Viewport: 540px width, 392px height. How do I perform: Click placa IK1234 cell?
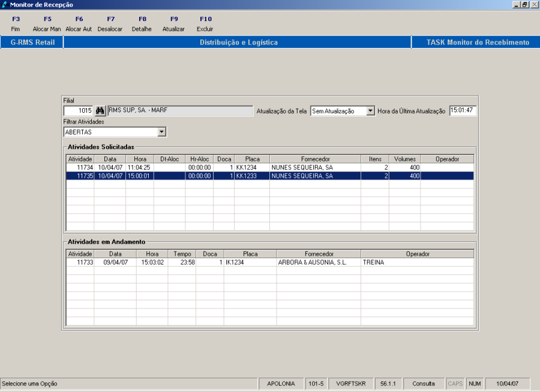[x=250, y=262]
